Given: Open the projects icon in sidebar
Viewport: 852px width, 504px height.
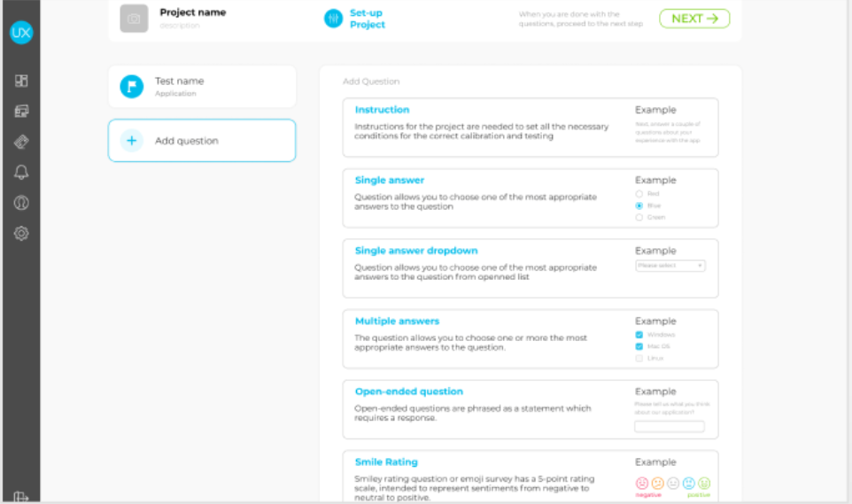Looking at the screenshot, I should tap(21, 112).
